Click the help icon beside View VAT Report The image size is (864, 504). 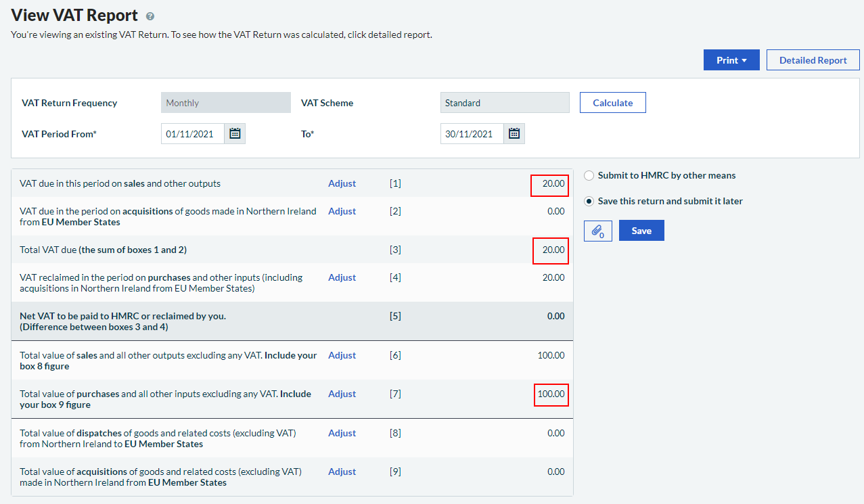point(150,16)
